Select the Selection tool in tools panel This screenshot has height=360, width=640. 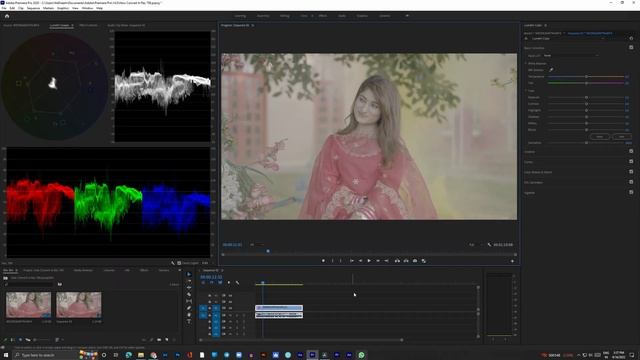pyautogui.click(x=189, y=274)
